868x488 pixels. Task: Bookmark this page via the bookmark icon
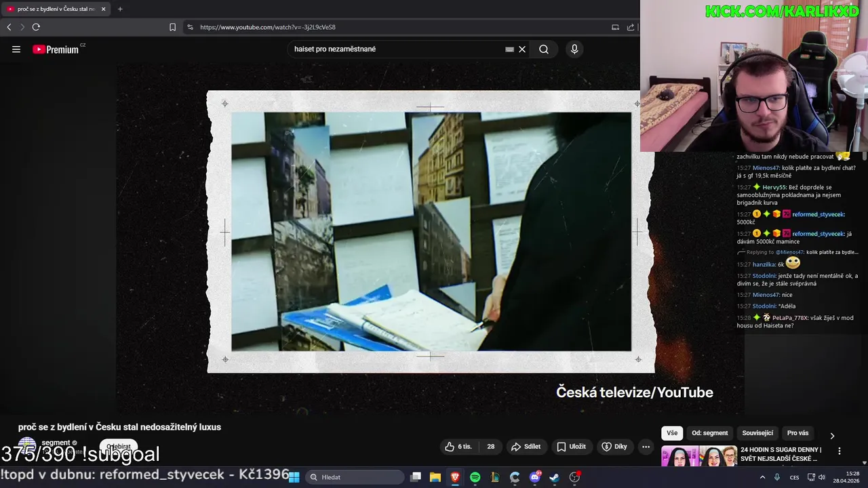click(x=172, y=27)
